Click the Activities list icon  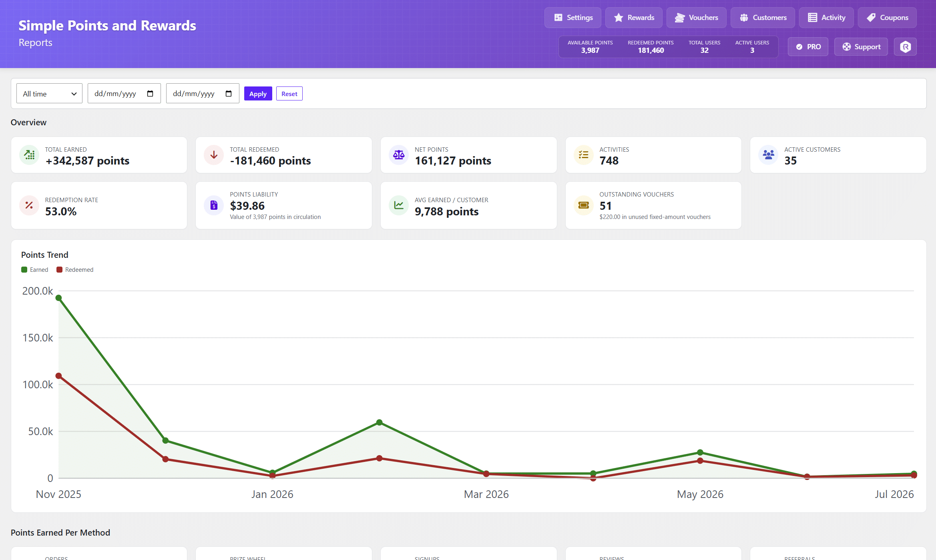tap(584, 155)
